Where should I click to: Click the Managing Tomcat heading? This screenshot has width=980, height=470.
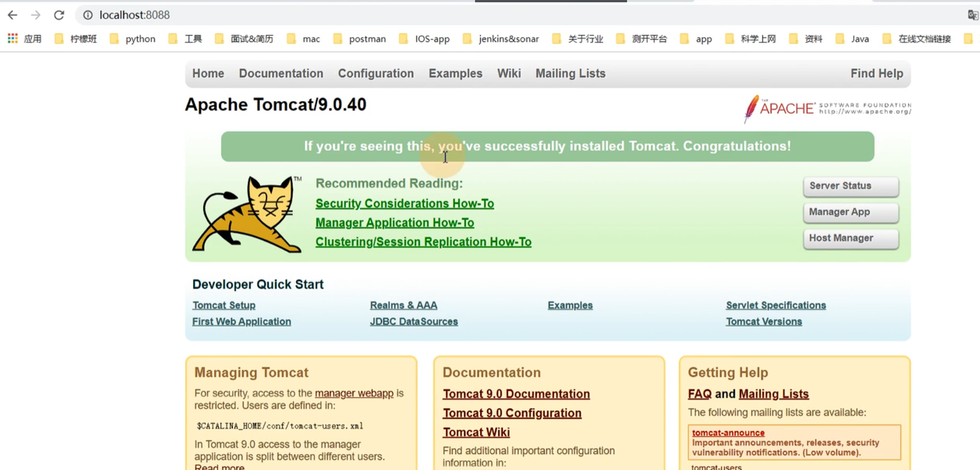point(252,373)
